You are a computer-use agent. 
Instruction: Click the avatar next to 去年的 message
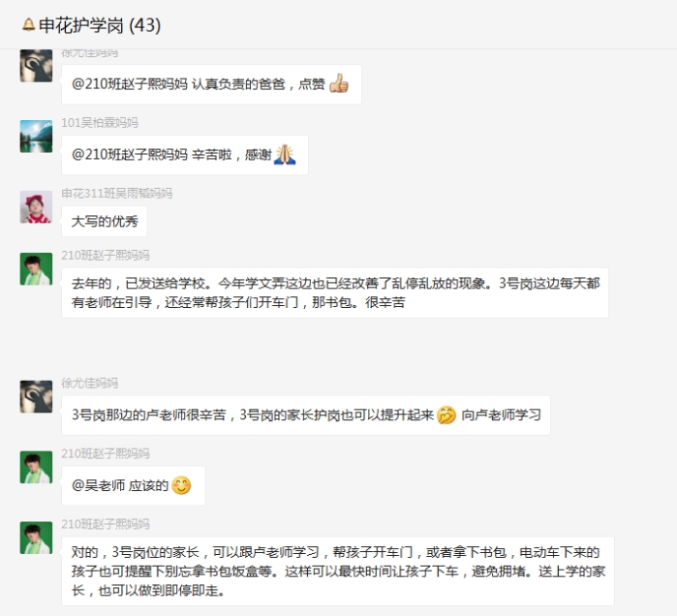[x=36, y=269]
